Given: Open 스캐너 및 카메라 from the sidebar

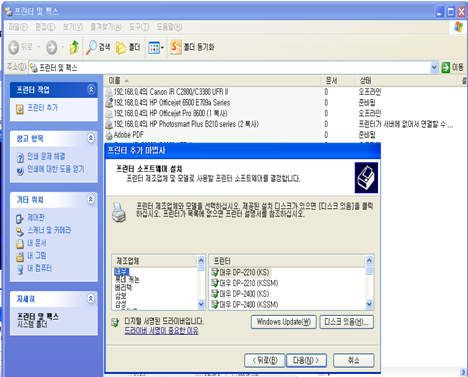Looking at the screenshot, I should pyautogui.click(x=49, y=230).
